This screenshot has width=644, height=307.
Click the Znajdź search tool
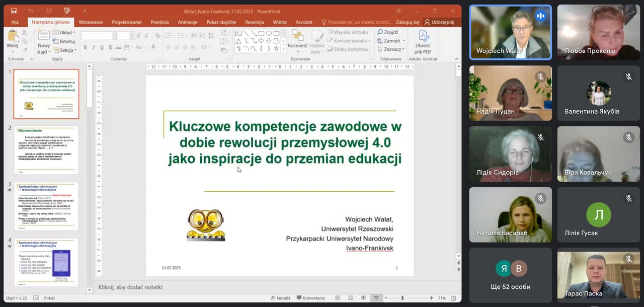click(388, 32)
